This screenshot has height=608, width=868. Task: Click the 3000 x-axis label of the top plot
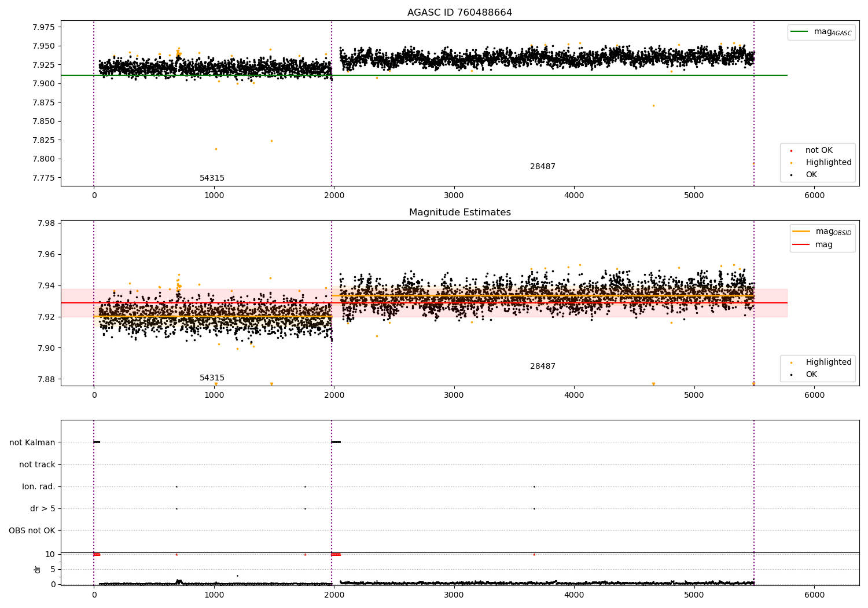click(x=454, y=196)
